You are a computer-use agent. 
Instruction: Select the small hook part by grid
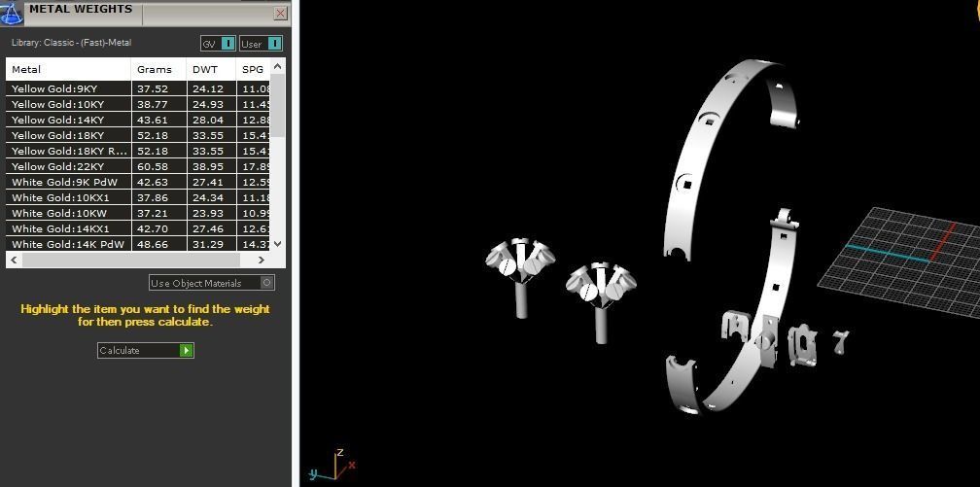coord(840,343)
